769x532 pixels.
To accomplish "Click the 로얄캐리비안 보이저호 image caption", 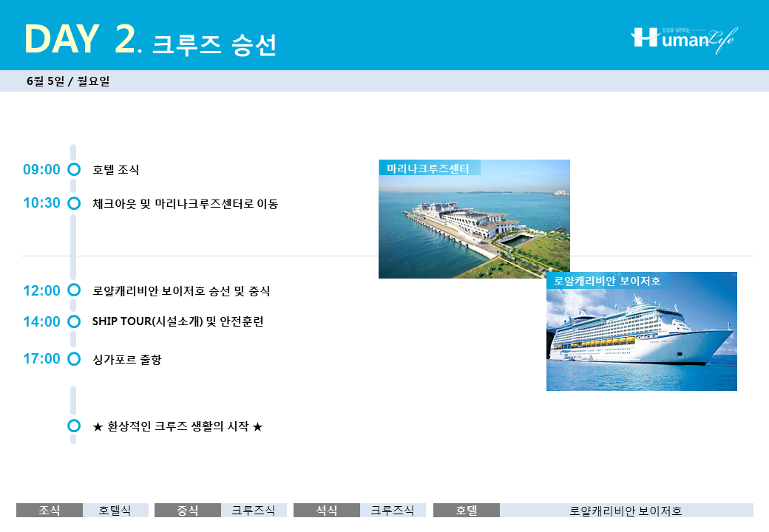I will 606,281.
